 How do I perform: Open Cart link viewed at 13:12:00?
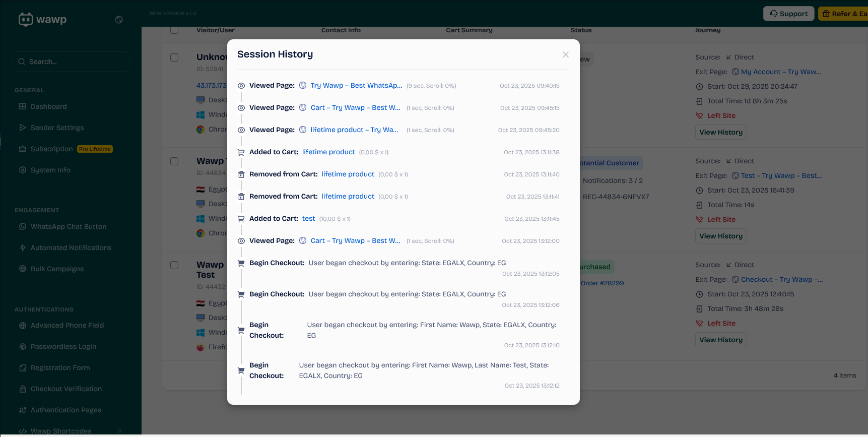(355, 241)
